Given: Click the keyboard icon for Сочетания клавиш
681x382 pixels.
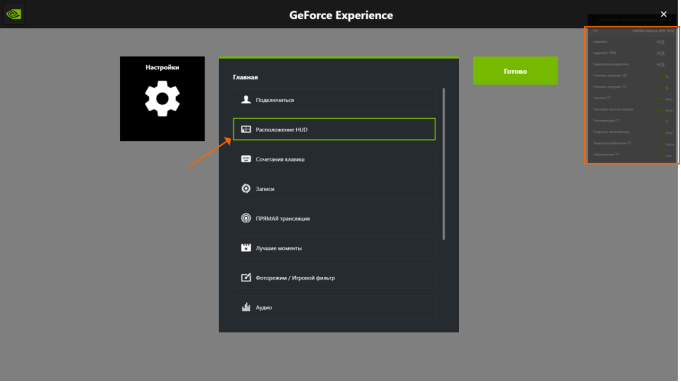Looking at the screenshot, I should (x=246, y=159).
